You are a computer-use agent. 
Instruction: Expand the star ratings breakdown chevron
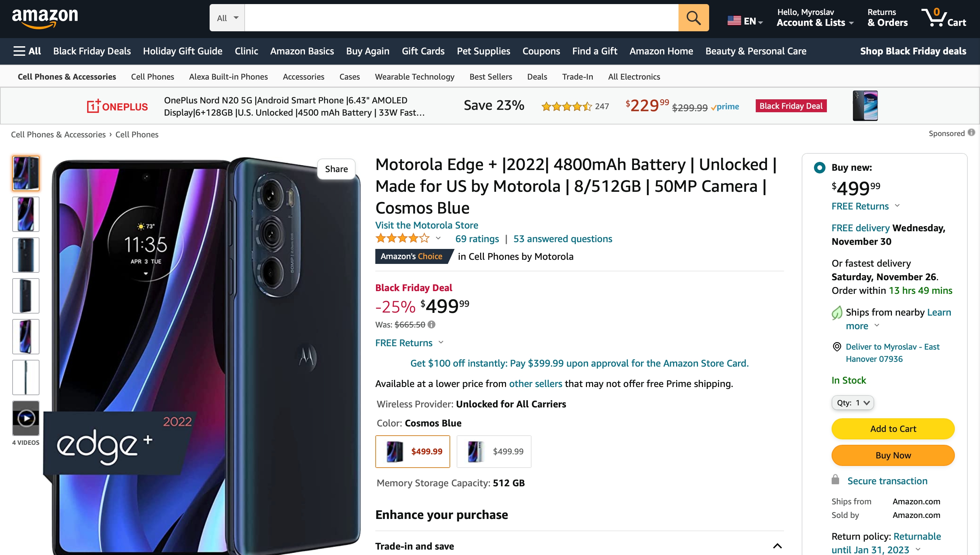pos(438,239)
